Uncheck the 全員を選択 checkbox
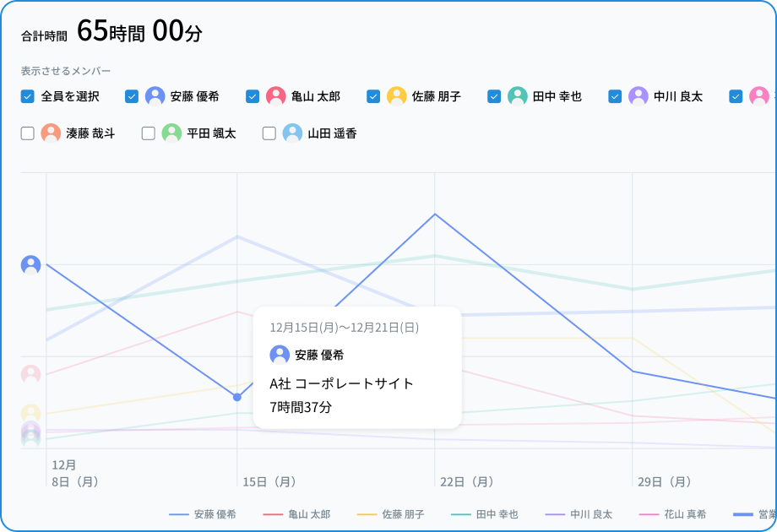777x532 pixels. [x=26, y=96]
